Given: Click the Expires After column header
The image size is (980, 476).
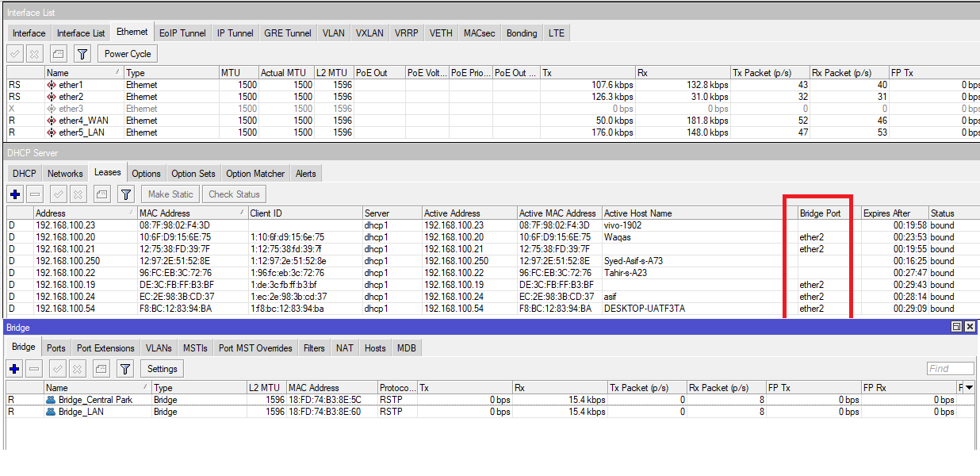Looking at the screenshot, I should 894,213.
